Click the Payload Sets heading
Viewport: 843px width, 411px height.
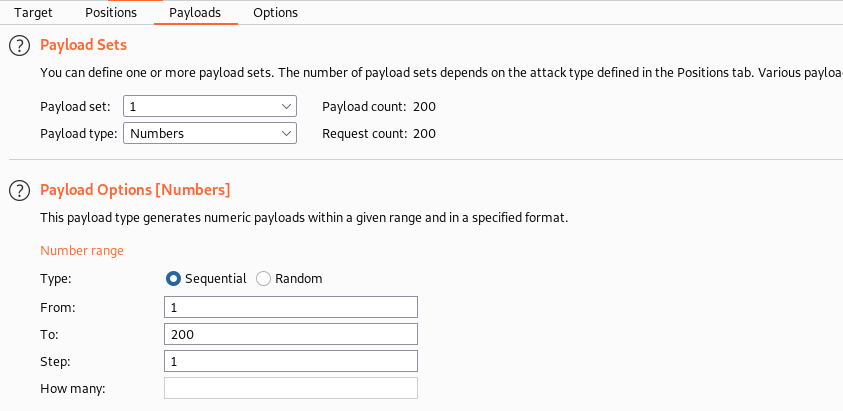click(83, 45)
